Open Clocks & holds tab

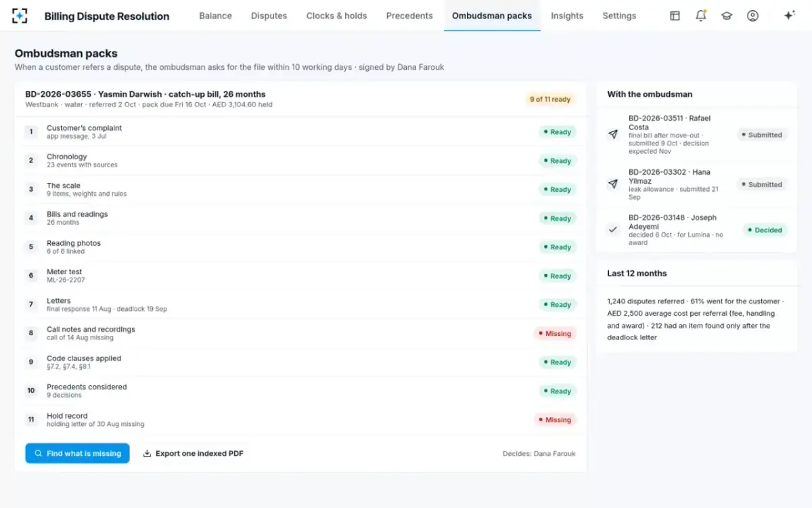[x=336, y=16]
